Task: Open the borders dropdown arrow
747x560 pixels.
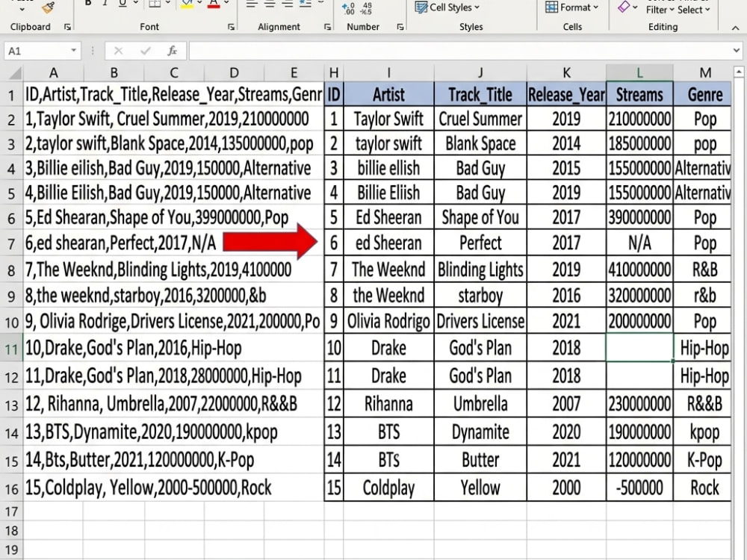Action: pos(169,3)
